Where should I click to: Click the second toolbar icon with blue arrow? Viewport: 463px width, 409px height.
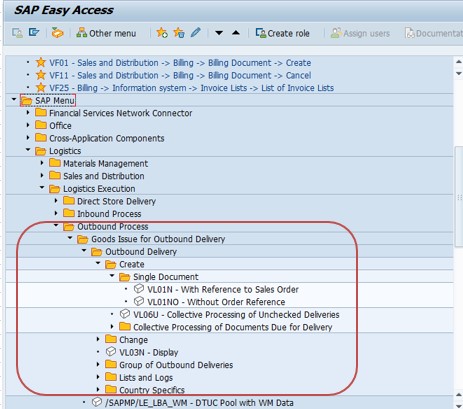34,33
